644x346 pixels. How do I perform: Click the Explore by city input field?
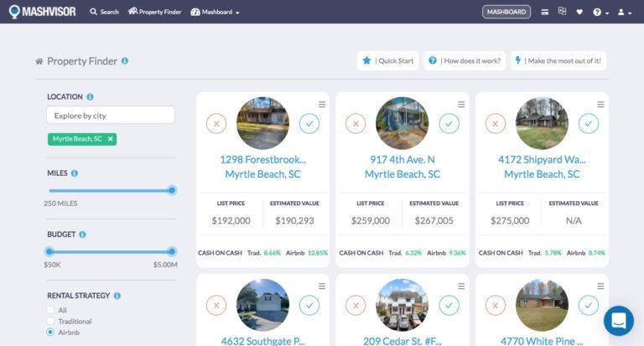111,116
